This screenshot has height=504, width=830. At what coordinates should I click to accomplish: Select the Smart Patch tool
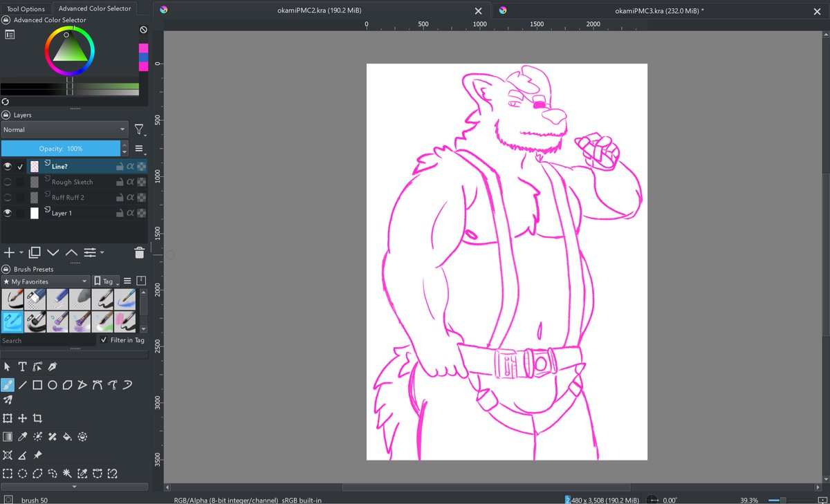[x=53, y=436]
